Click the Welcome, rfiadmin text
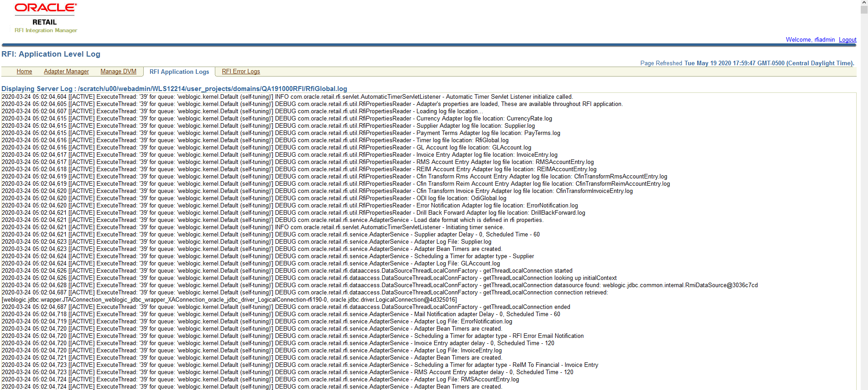This screenshot has height=390, width=868. pyautogui.click(x=810, y=40)
